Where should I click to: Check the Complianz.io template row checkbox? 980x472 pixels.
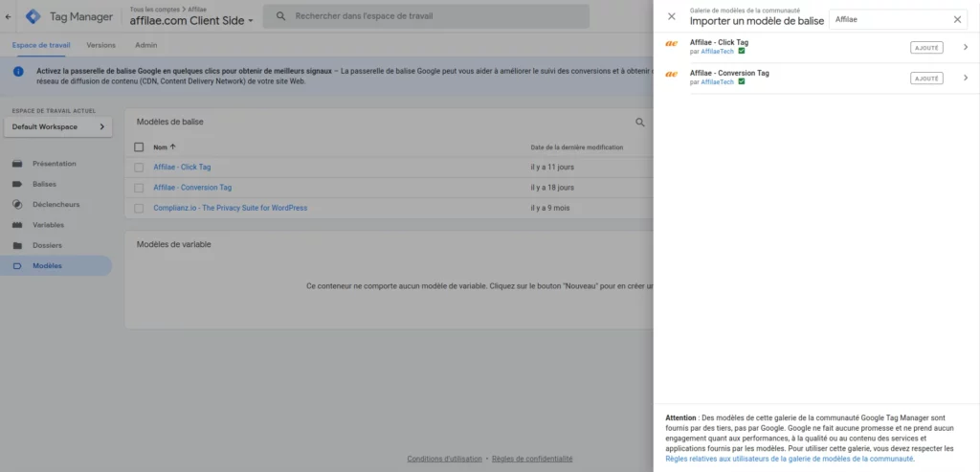[x=139, y=208]
